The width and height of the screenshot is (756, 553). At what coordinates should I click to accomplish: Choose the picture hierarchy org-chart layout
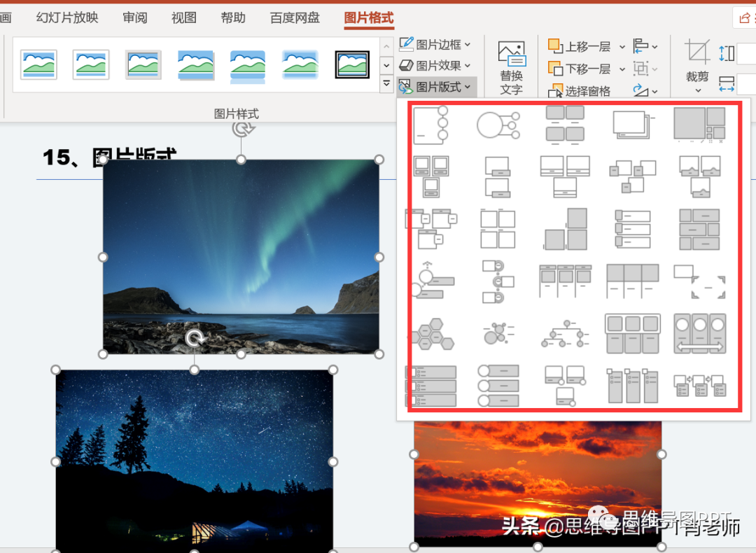pos(566,334)
